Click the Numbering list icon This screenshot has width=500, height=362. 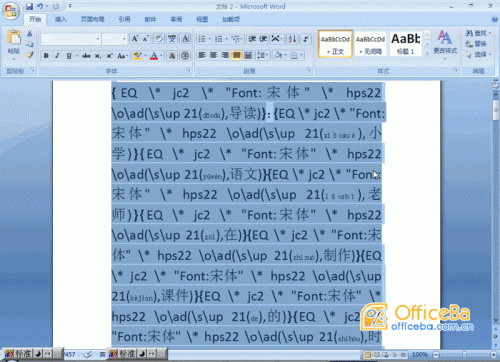tap(219, 39)
